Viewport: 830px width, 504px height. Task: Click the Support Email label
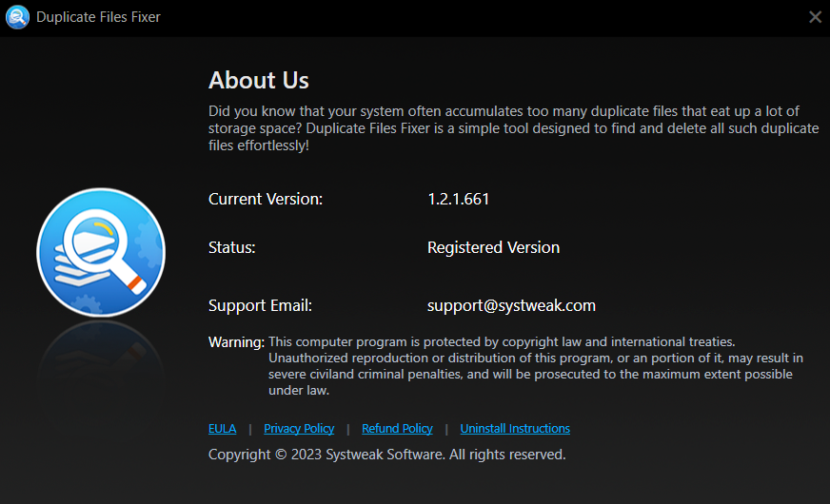[261, 305]
